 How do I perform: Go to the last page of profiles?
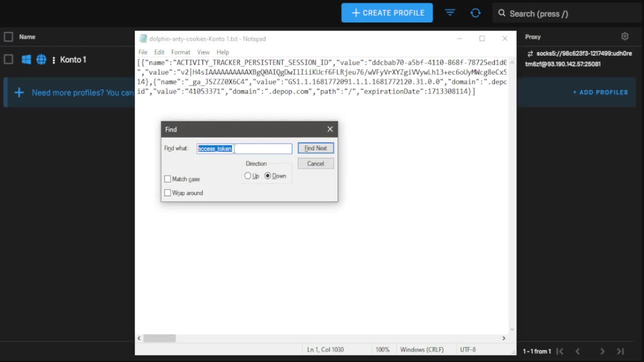coord(620,351)
